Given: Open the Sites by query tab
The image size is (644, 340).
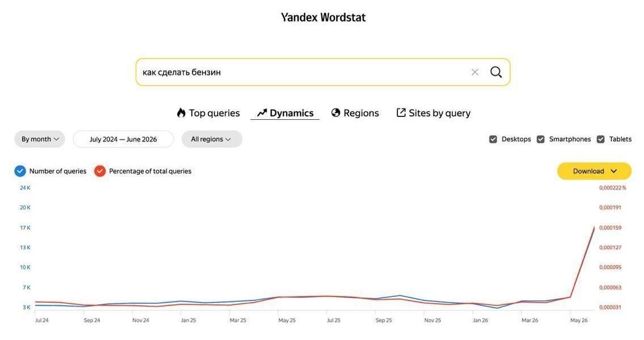Looking at the screenshot, I should pos(433,113).
